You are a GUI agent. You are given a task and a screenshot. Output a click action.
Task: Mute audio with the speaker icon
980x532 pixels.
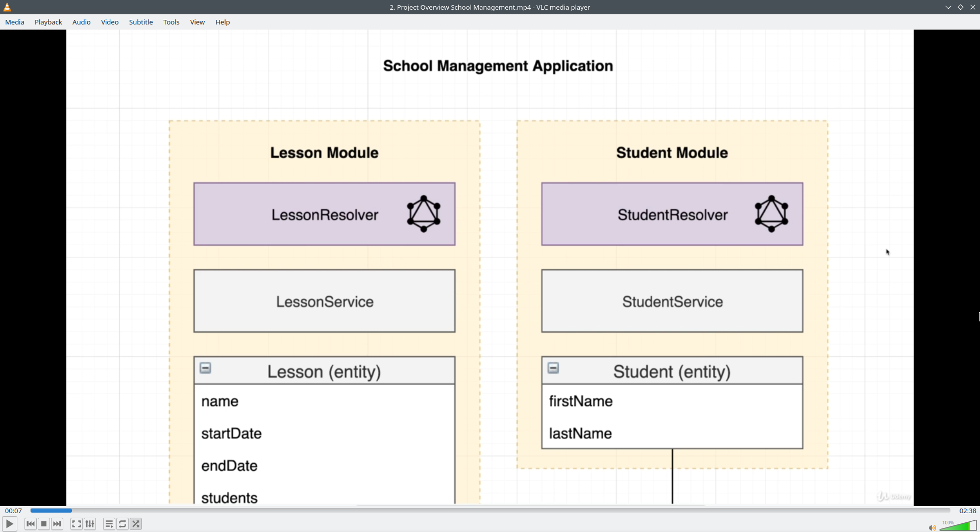(932, 527)
